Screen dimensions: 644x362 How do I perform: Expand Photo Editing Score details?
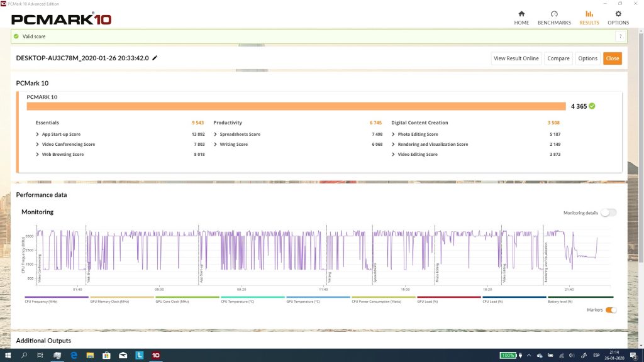pyautogui.click(x=418, y=134)
